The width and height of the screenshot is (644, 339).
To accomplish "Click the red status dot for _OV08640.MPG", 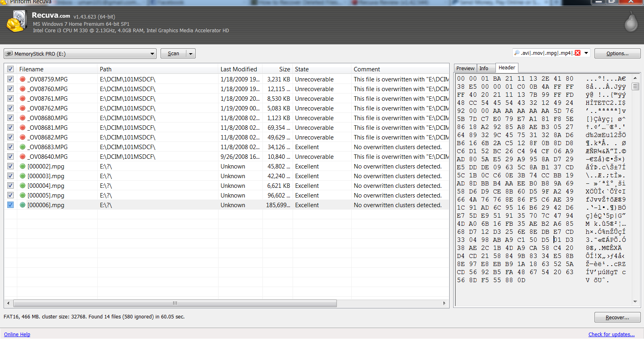I will point(23,157).
